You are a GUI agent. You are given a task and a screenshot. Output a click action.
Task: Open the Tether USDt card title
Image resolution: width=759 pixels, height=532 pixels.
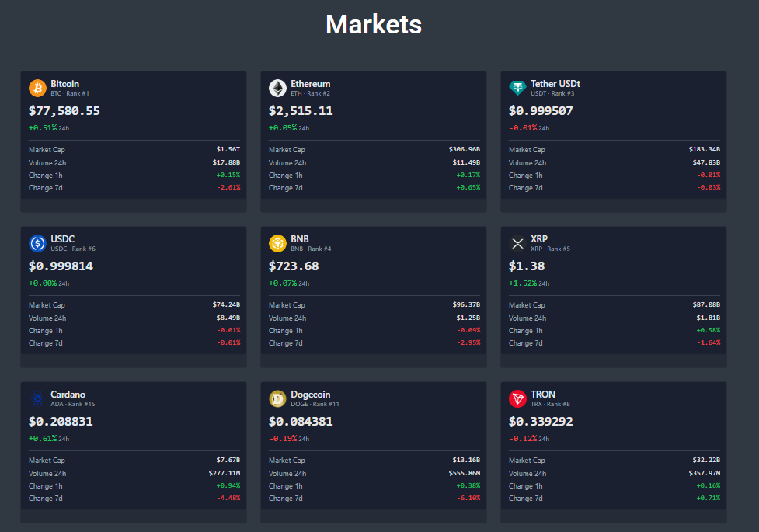pyautogui.click(x=555, y=84)
